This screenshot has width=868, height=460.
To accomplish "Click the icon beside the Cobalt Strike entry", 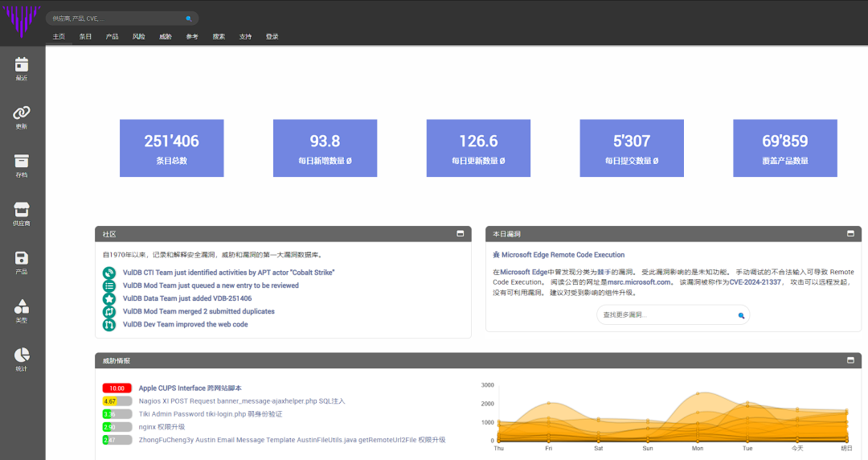I will (109, 273).
